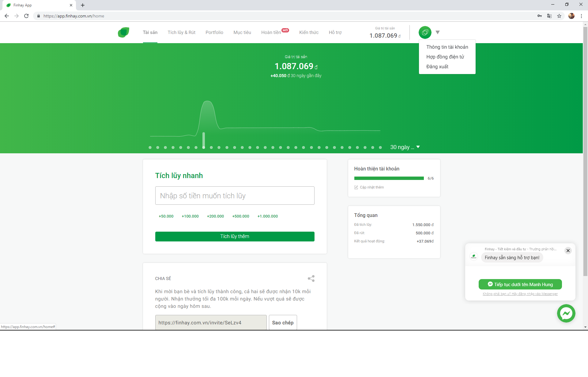Click the Sao chép invite link button

click(x=283, y=323)
